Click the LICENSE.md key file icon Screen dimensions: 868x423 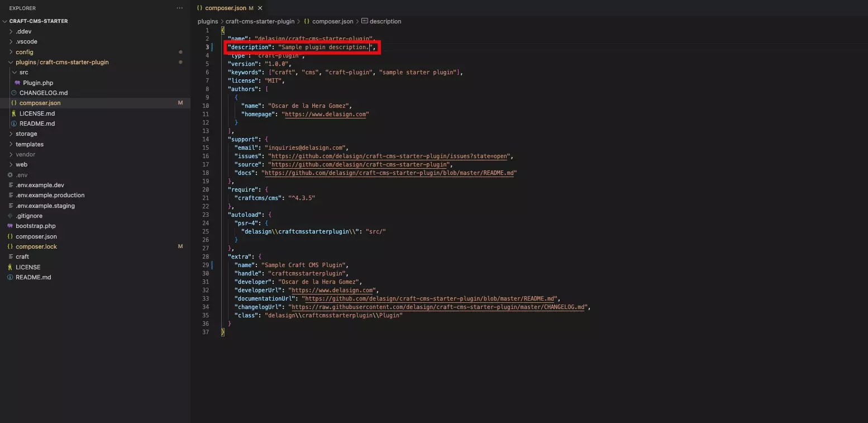14,113
